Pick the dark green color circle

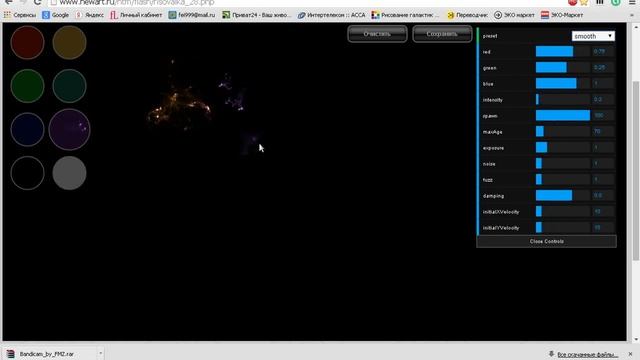[27, 86]
